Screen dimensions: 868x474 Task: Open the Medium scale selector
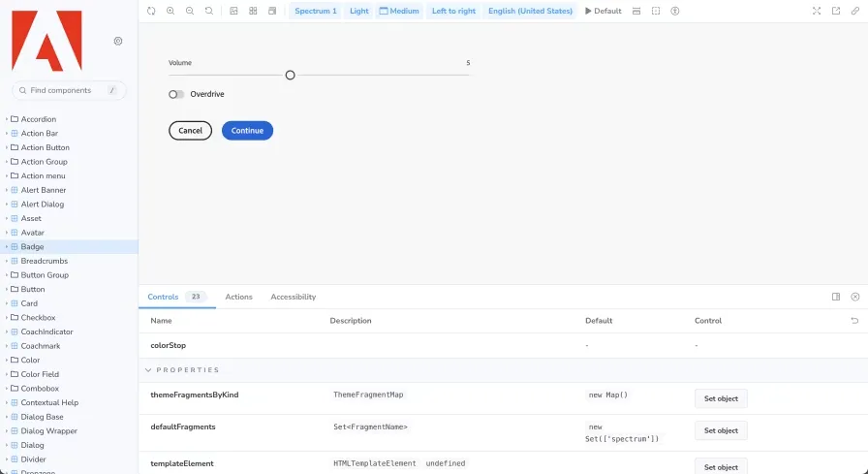[399, 11]
